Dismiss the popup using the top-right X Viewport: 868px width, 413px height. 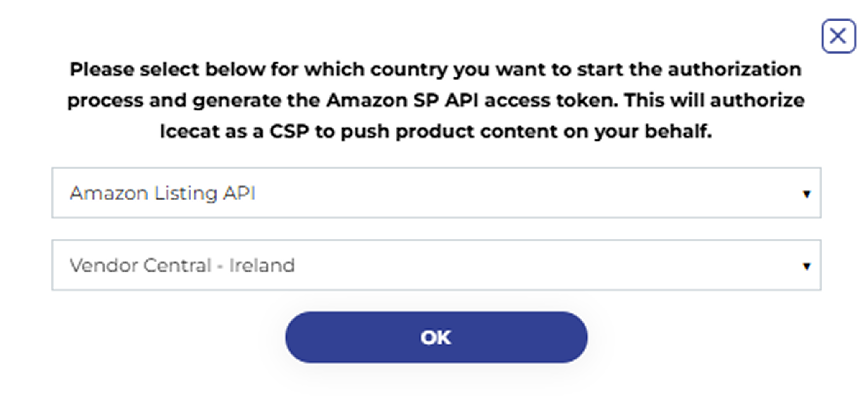(838, 36)
